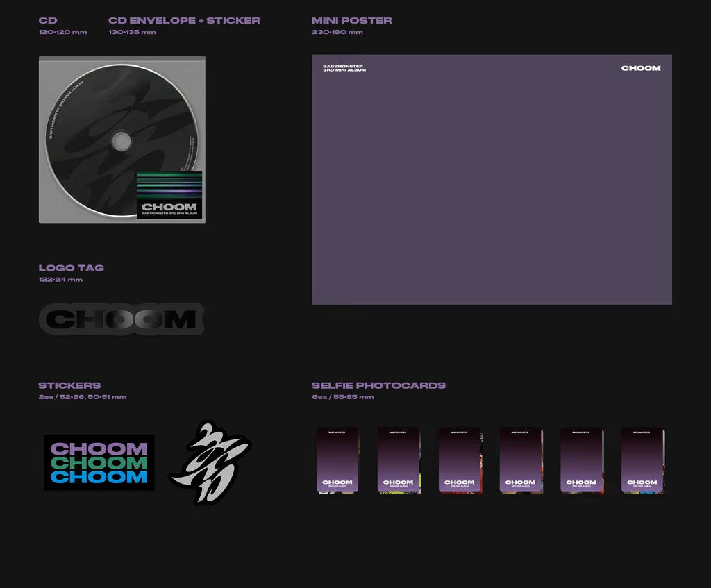Click the third selfie photocard from left

pos(460,460)
